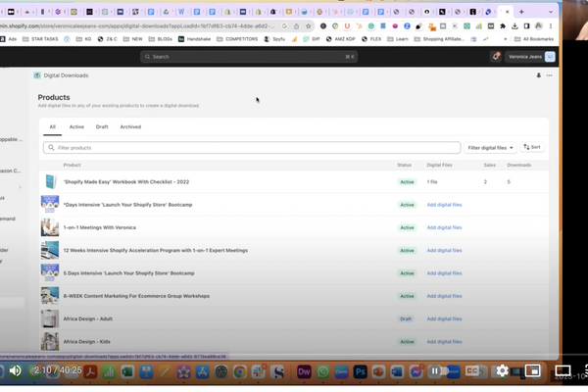The width and height of the screenshot is (588, 392).
Task: Switch video to theater mode
Action: (x=563, y=371)
